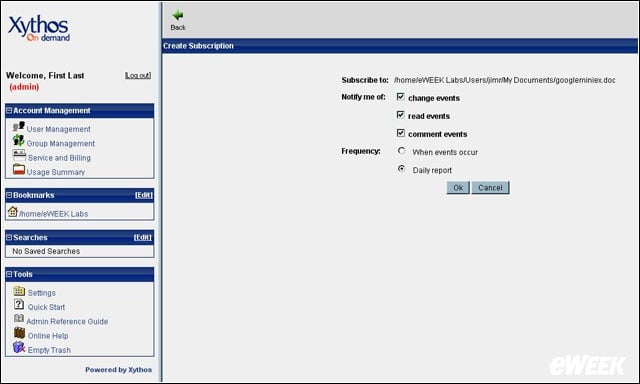
Task: Uncheck the read events checkbox
Action: 400,115
